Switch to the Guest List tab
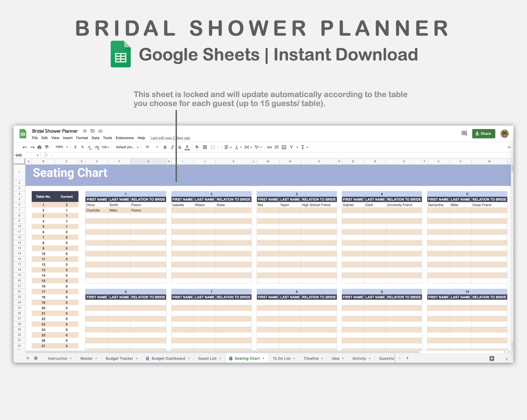527x420 pixels. tap(207, 358)
